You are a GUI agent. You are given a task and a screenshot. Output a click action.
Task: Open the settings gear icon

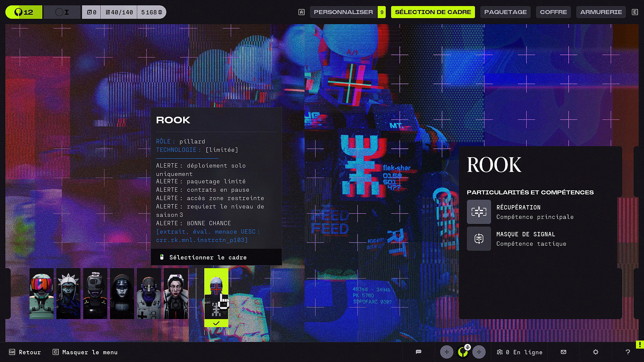tap(596, 352)
